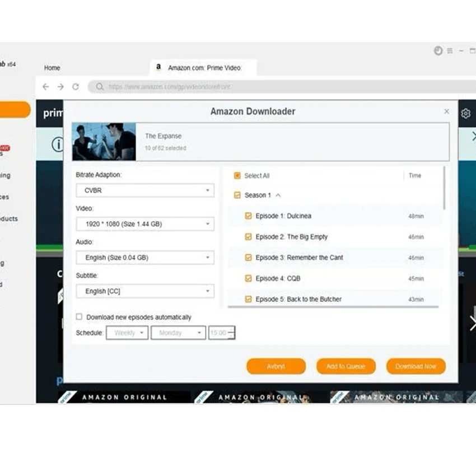Click the '10 of 62 selected' text
The image size is (476, 476).
coord(165,148)
